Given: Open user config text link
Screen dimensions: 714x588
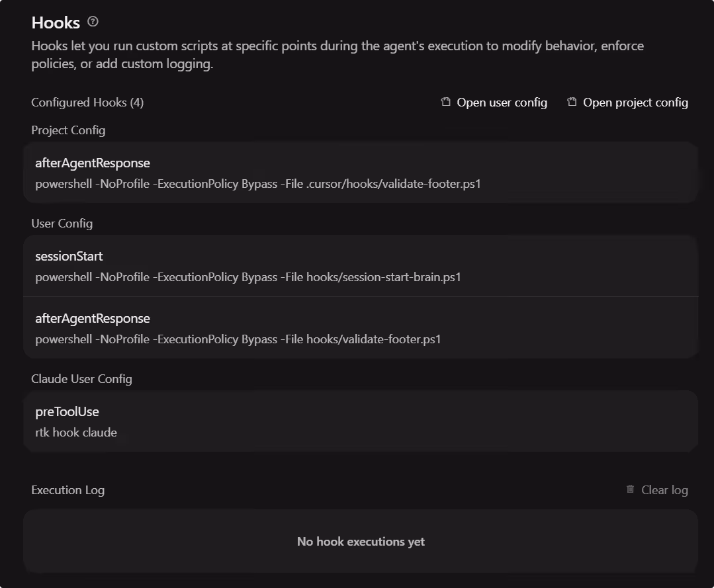Looking at the screenshot, I should pos(502,103).
